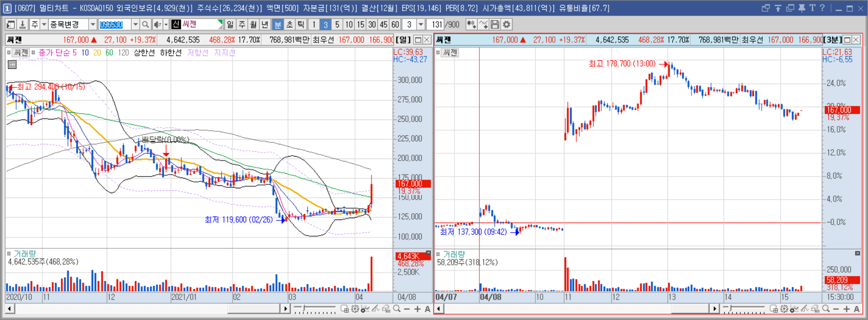Switch chart period to 일 (daily)
The image size is (868, 320).
pyautogui.click(x=230, y=24)
